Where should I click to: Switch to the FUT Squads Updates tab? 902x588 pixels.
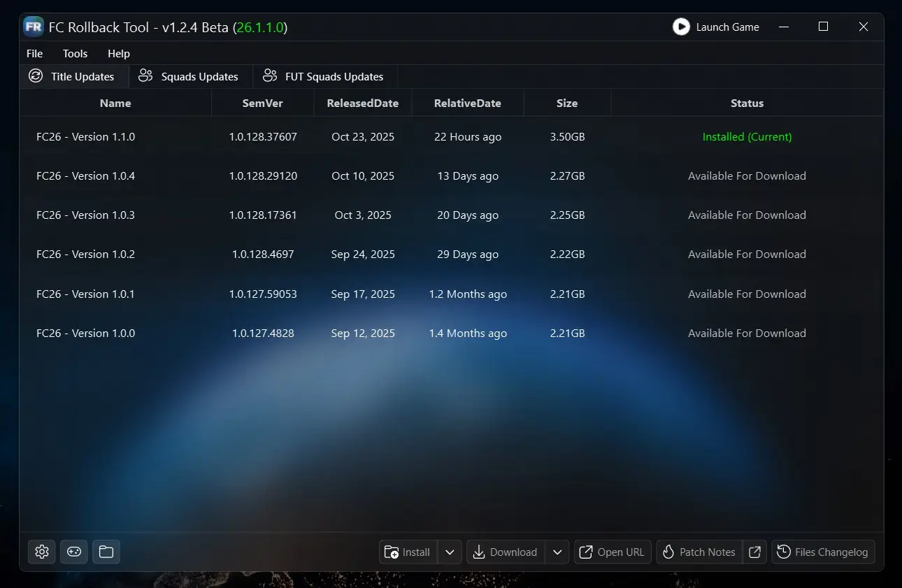pos(323,77)
